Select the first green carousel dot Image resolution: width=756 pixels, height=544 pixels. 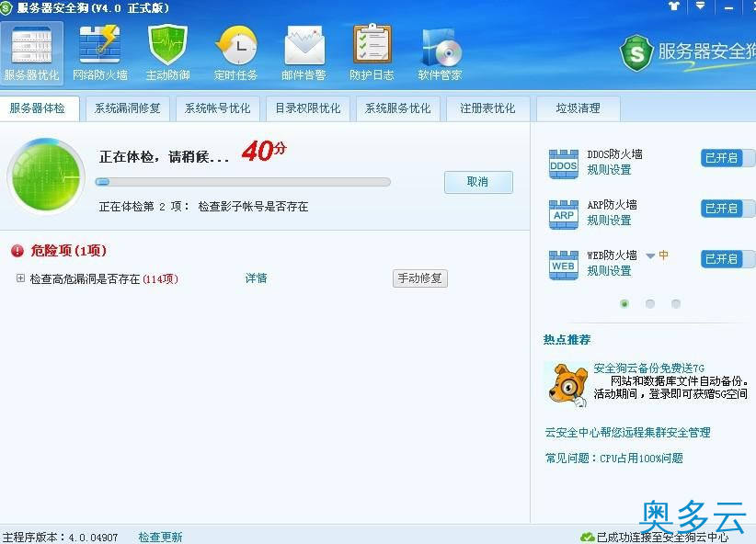pos(624,303)
